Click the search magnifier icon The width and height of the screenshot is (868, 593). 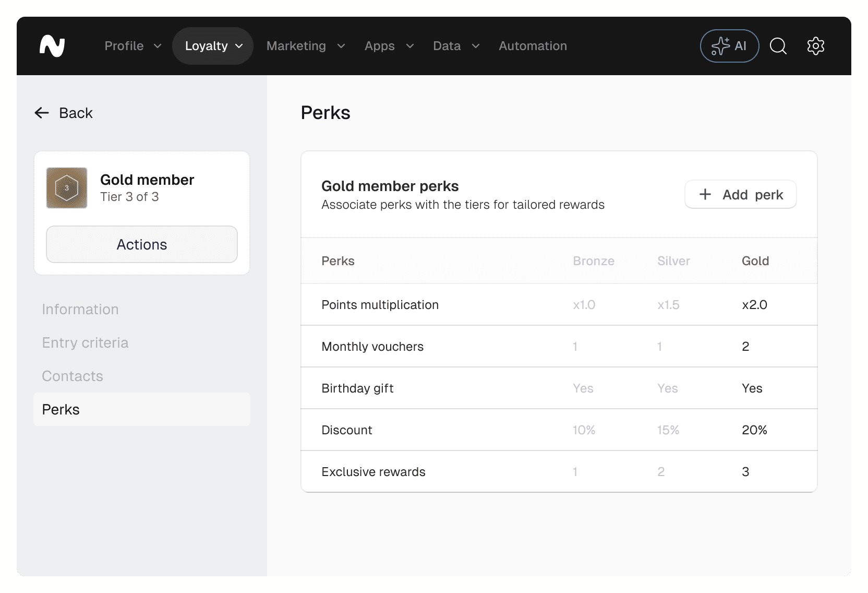[x=778, y=46]
